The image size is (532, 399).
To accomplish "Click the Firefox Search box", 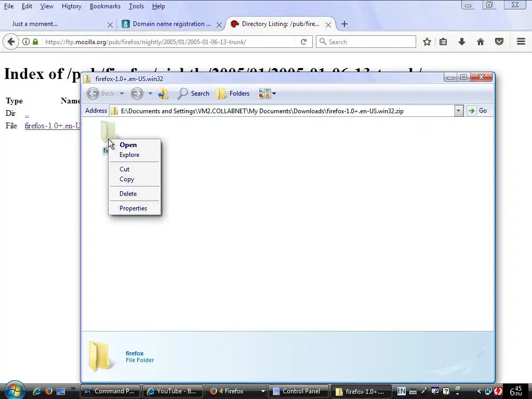I will (x=366, y=42).
